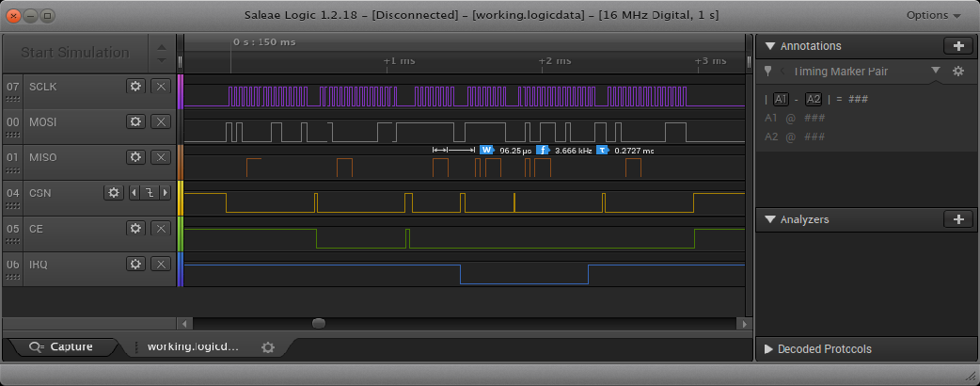Switch to the Capture tab
This screenshot has width=980, height=386.
62,346
